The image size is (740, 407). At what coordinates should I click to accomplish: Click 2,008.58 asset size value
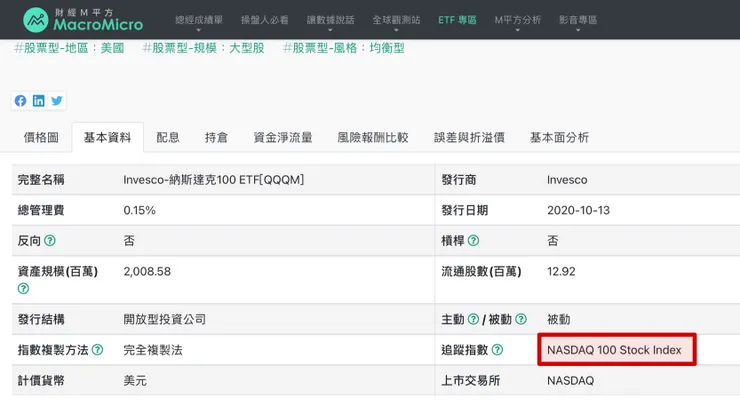pyautogui.click(x=147, y=271)
